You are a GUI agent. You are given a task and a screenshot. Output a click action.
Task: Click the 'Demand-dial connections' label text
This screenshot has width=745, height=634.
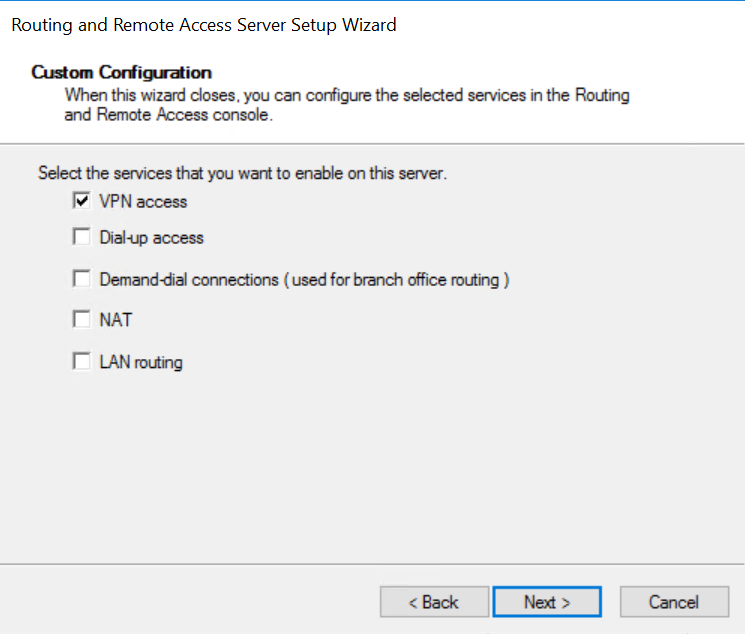[190, 279]
